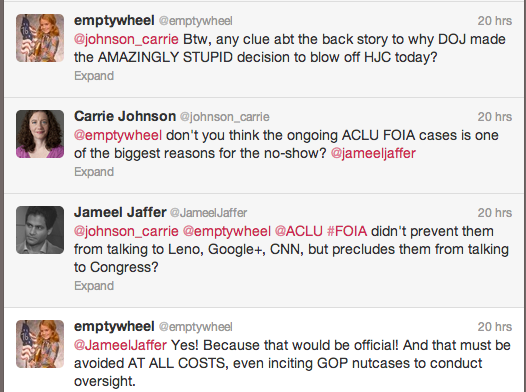The width and height of the screenshot is (526, 392).
Task: Expand Jameel Jaffer's tweet about Congress
Action: (x=94, y=286)
